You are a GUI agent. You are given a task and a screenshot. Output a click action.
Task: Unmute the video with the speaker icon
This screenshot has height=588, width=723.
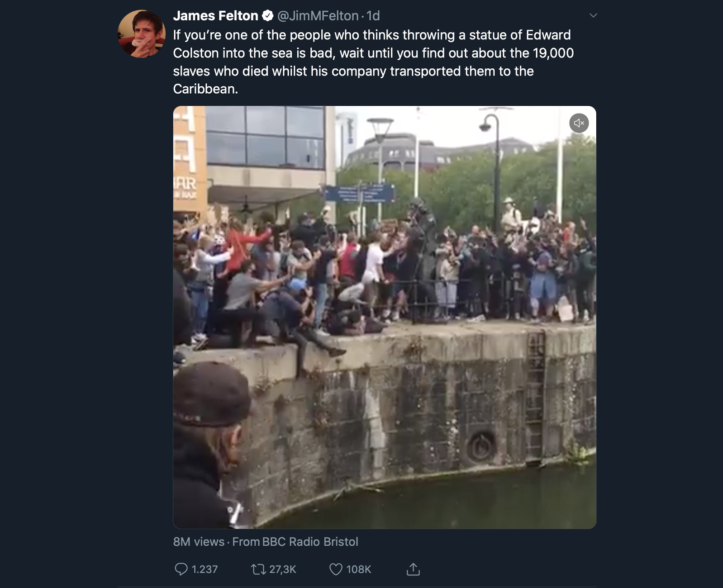click(x=579, y=123)
